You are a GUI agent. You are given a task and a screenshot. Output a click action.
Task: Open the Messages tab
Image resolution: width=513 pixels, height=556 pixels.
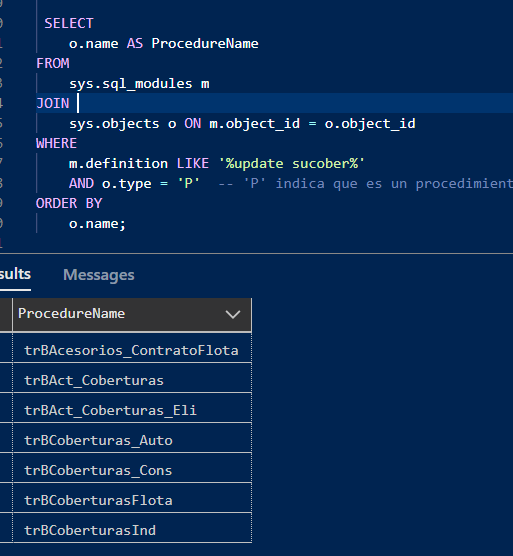tap(99, 275)
